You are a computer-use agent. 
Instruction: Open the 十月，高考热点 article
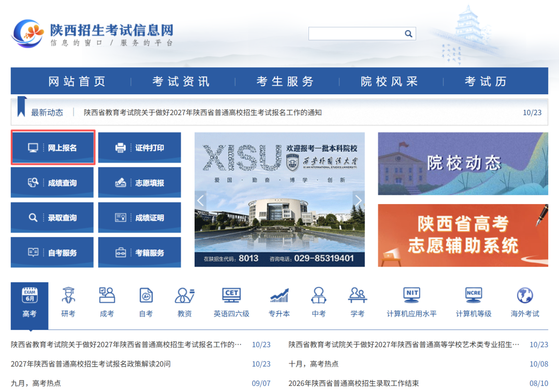click(x=313, y=364)
